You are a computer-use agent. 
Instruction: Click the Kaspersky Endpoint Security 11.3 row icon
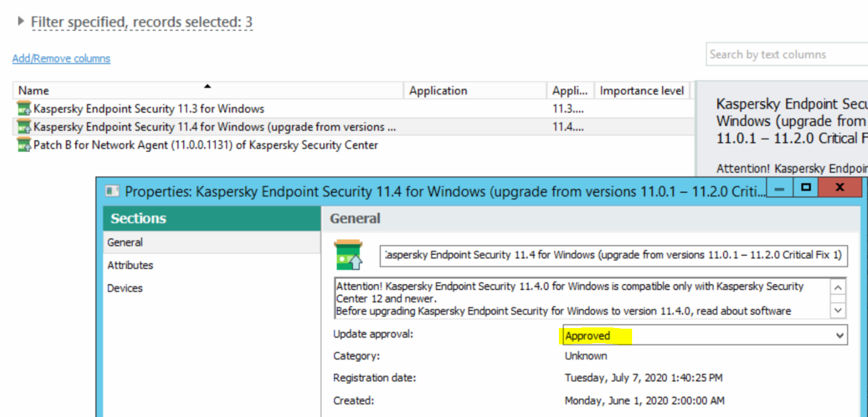pyautogui.click(x=24, y=109)
